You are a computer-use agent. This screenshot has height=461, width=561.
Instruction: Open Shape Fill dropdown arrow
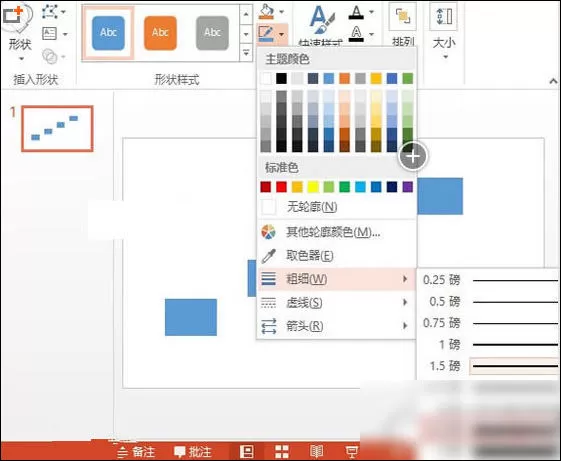pos(282,12)
